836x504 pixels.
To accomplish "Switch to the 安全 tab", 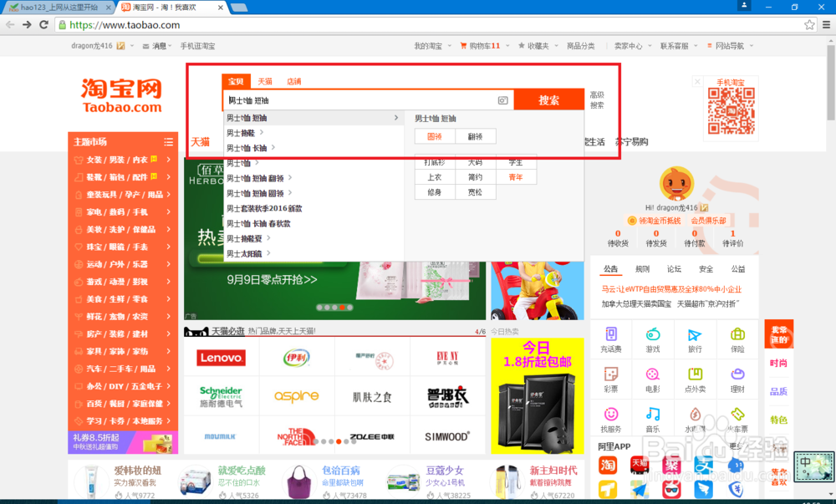I will (706, 269).
